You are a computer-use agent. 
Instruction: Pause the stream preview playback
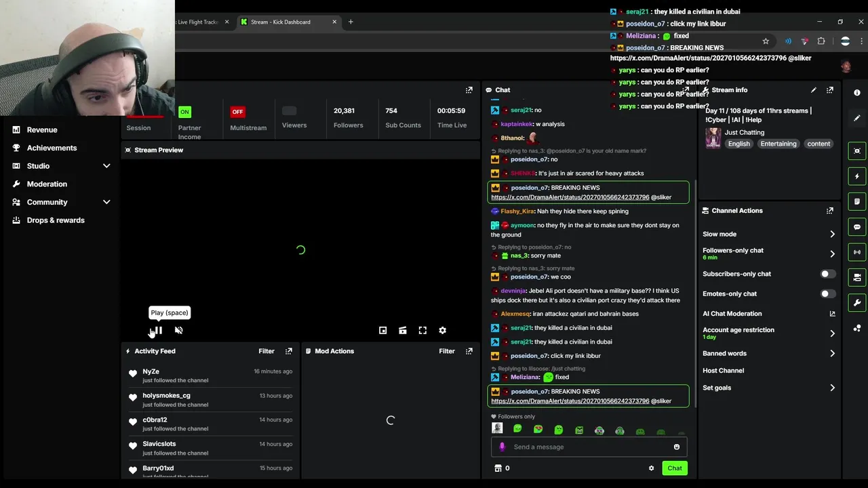[158, 331]
